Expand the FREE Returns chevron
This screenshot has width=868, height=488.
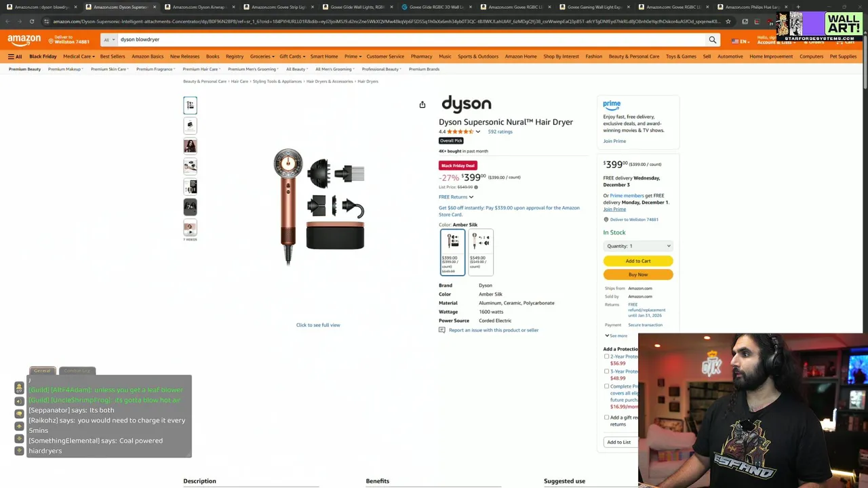471,197
